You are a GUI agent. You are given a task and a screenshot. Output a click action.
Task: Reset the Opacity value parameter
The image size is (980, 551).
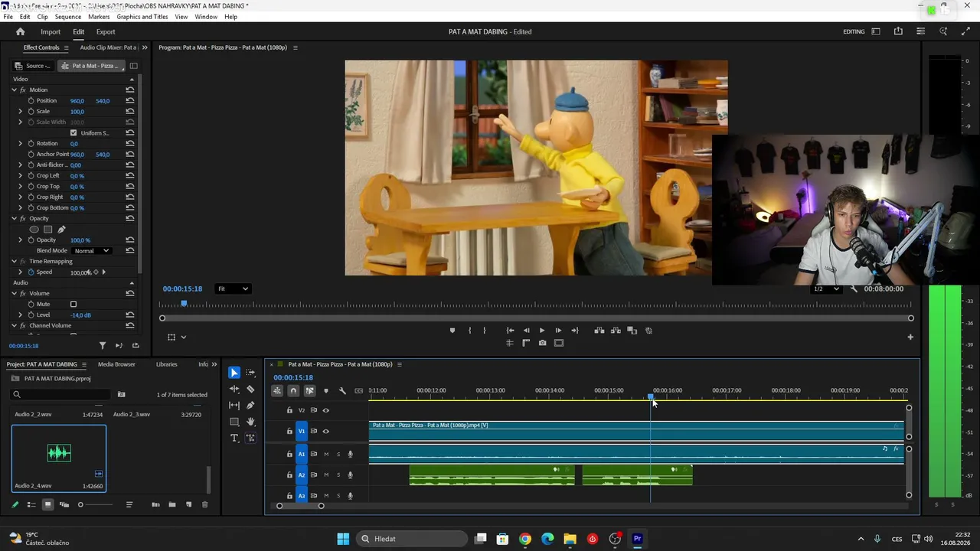[130, 240]
